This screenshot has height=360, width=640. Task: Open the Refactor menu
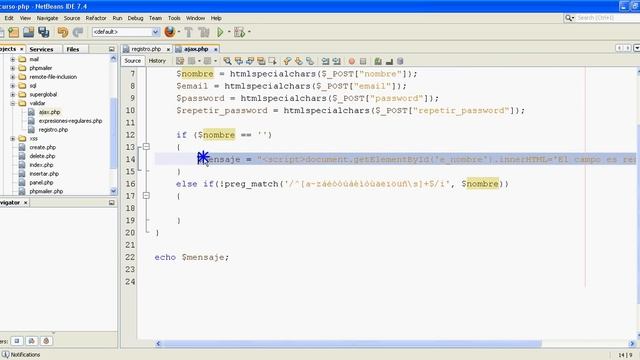[x=96, y=18]
